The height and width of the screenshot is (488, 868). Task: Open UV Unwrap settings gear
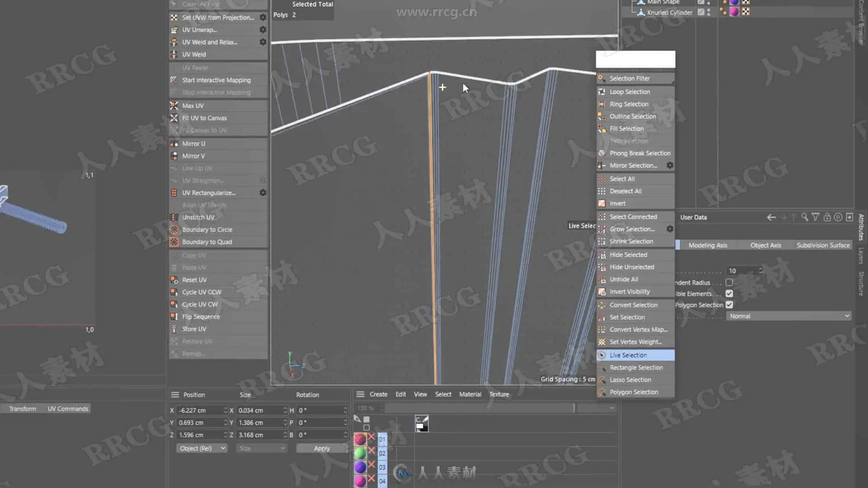pyautogui.click(x=263, y=30)
